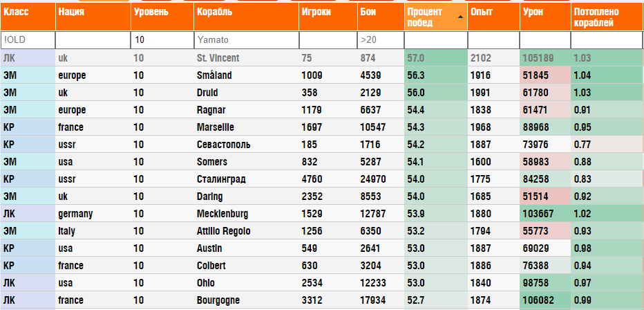This screenshot has height=310, width=644.
Task: Select the St. Vincent ship row
Action: pyautogui.click(x=322, y=58)
